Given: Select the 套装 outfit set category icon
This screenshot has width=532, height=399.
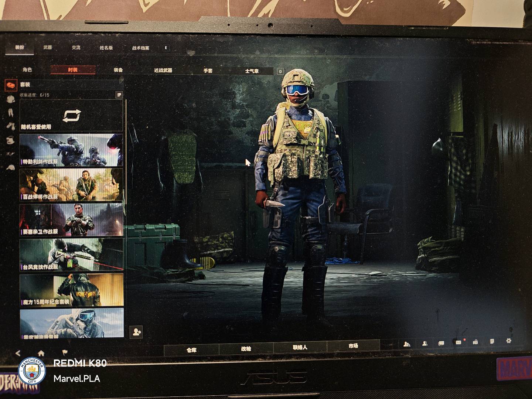Looking at the screenshot, I should pos(11,85).
